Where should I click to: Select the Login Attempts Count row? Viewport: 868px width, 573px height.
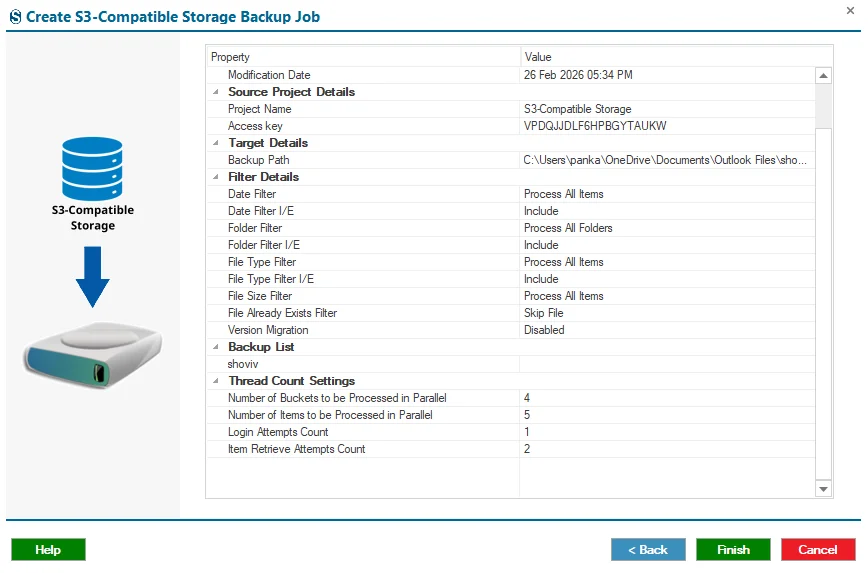click(x=511, y=432)
